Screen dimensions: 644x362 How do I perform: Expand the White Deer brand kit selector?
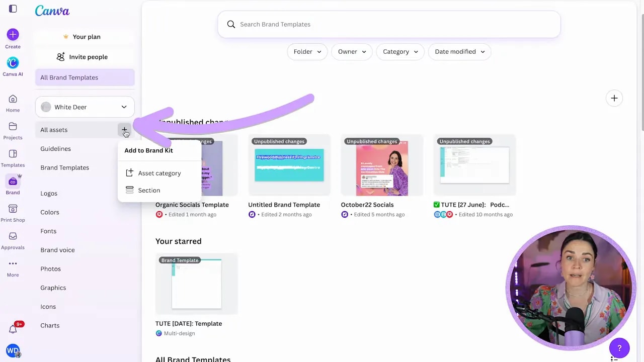tap(85, 107)
